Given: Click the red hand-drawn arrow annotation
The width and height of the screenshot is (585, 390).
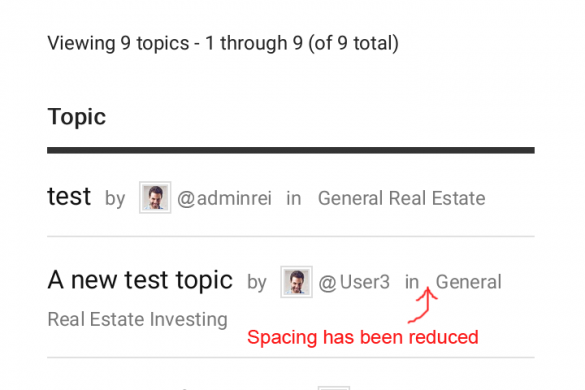Looking at the screenshot, I should 423,305.
